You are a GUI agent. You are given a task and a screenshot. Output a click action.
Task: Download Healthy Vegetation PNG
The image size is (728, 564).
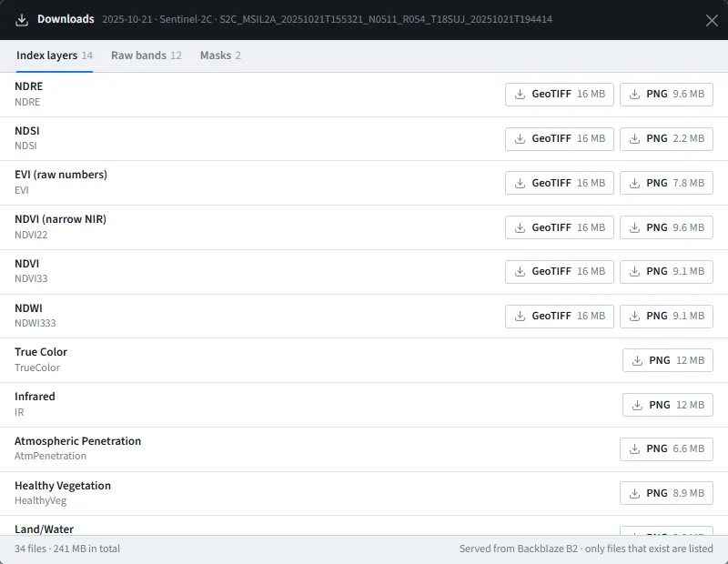(x=666, y=493)
